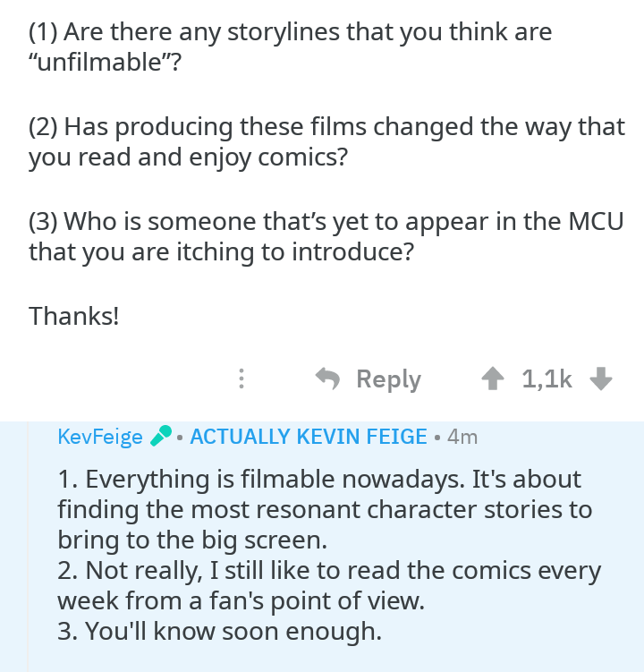Downvote the parent comment
This screenshot has width=644, height=672.
click(601, 379)
